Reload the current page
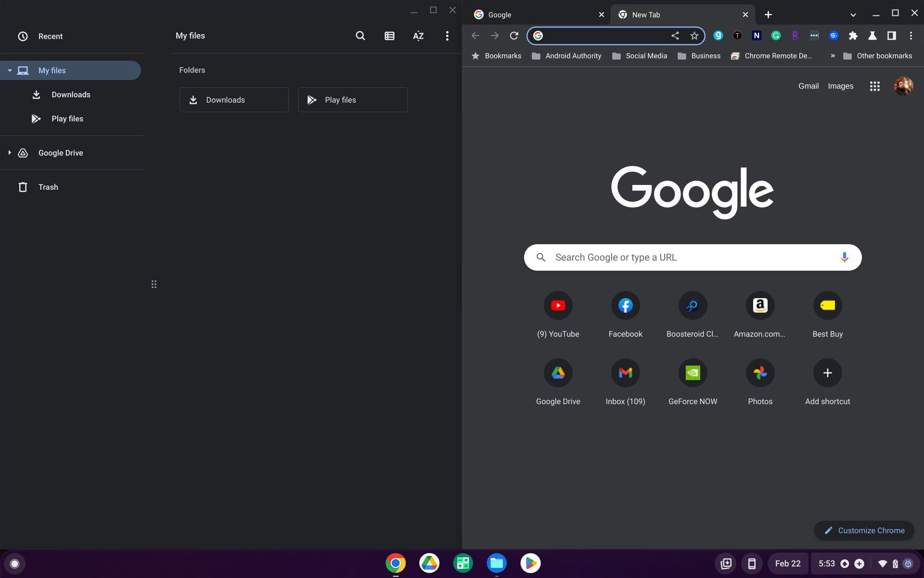This screenshot has height=578, width=924. click(514, 36)
